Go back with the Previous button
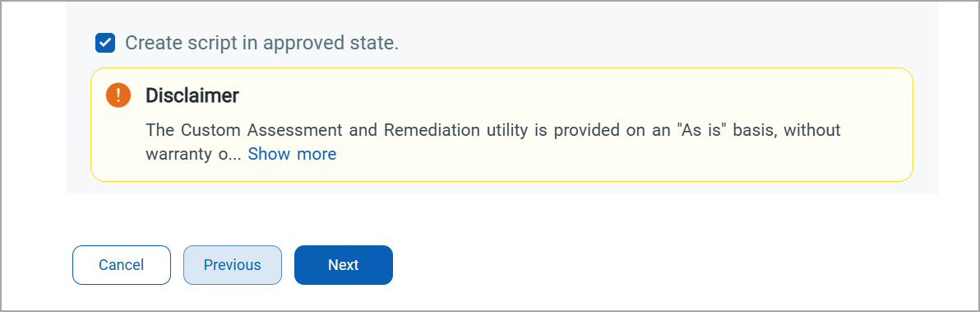Screen dimensions: 980x312 233,265
